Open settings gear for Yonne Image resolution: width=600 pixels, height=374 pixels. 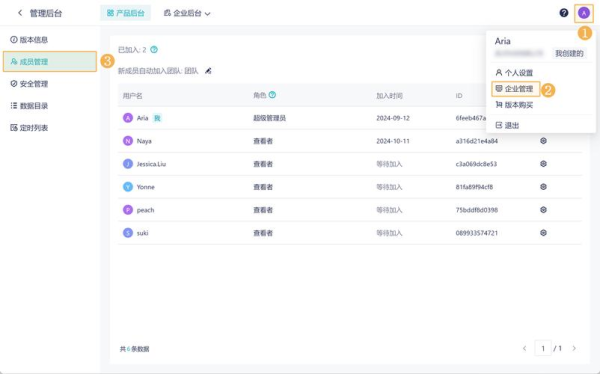[543, 187]
